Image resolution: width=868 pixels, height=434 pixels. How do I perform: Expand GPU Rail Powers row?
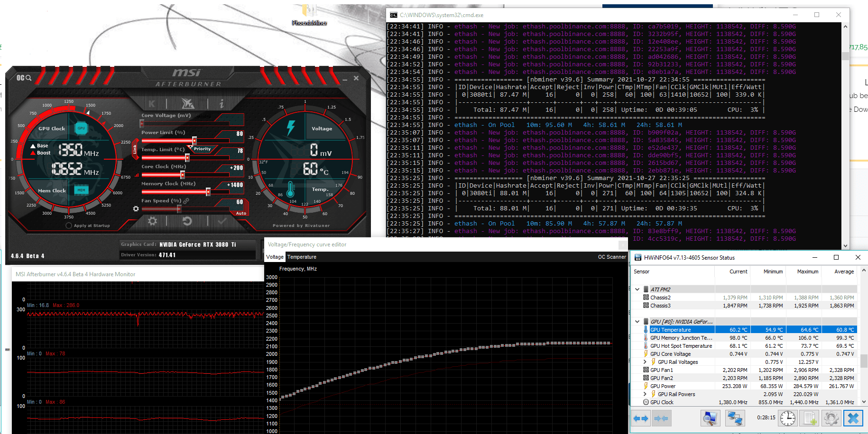click(645, 394)
